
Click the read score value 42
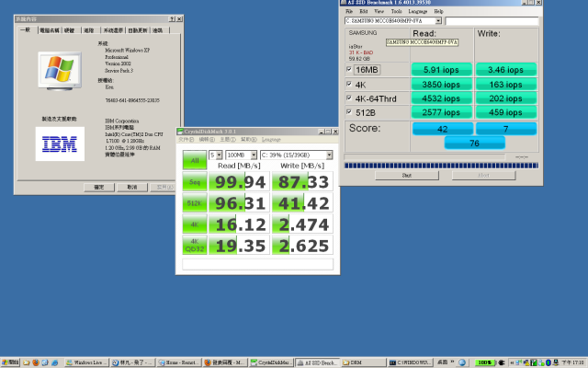(443, 129)
